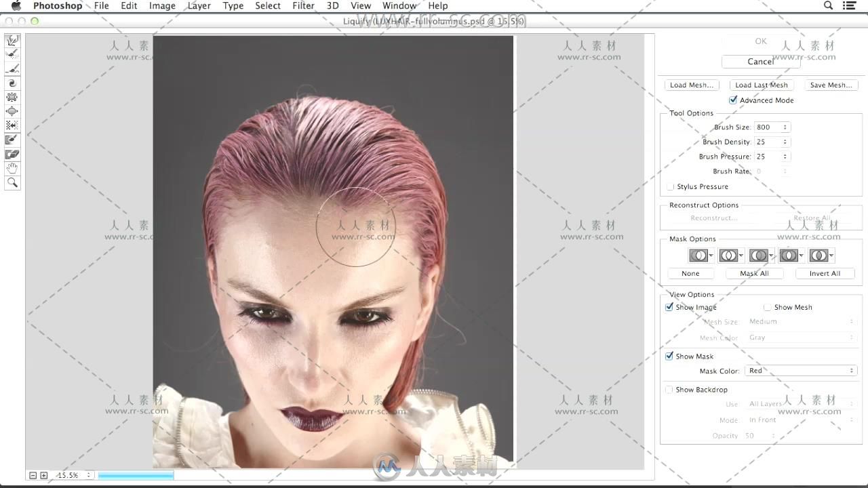The image size is (868, 488).
Task: Toggle the Stylus Pressure checkbox
Action: (x=670, y=186)
